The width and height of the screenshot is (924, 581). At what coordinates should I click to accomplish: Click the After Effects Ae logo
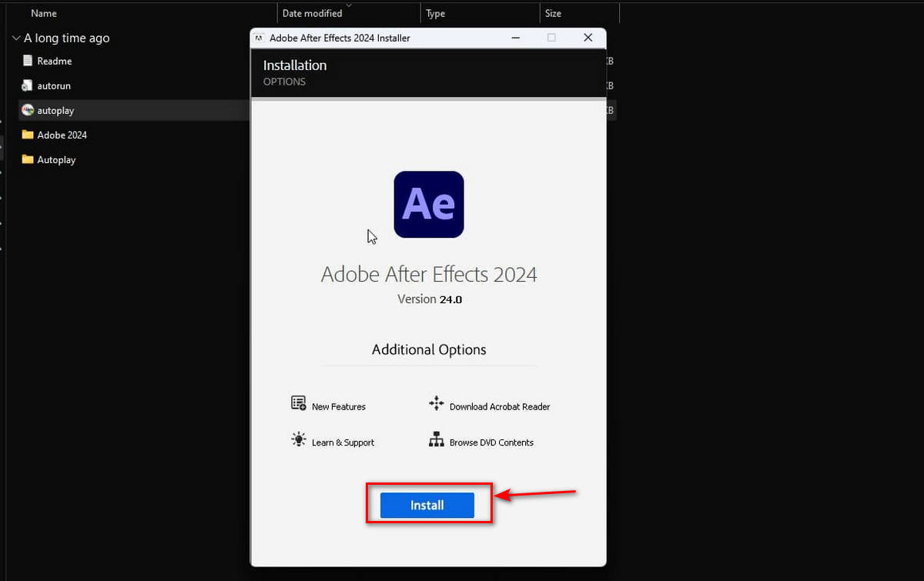coord(429,204)
